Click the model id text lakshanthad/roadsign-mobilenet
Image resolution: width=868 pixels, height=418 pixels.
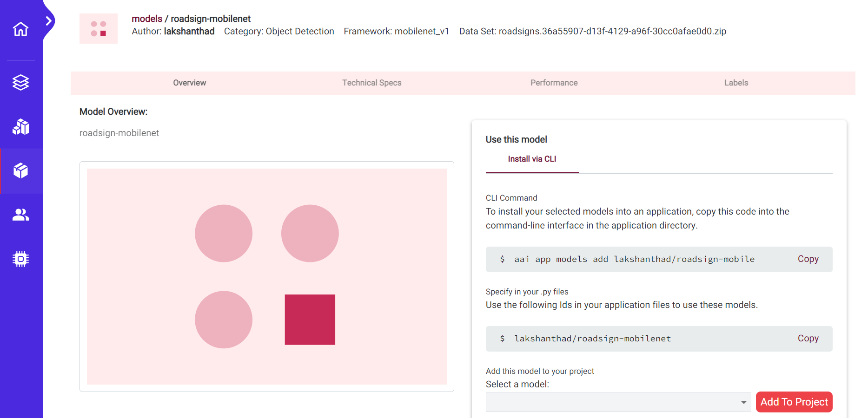click(x=593, y=339)
